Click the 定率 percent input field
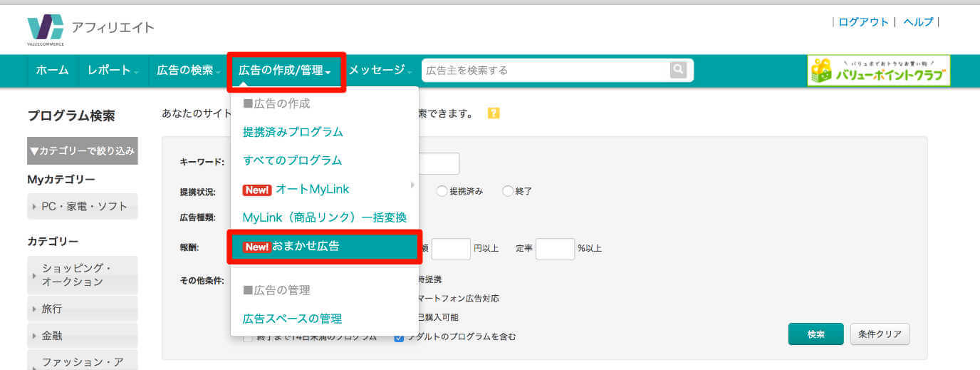The width and height of the screenshot is (980, 370). pos(555,249)
